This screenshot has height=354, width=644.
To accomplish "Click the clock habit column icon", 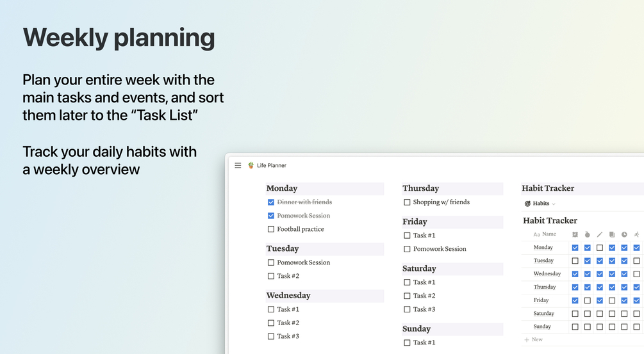I will 624,235.
